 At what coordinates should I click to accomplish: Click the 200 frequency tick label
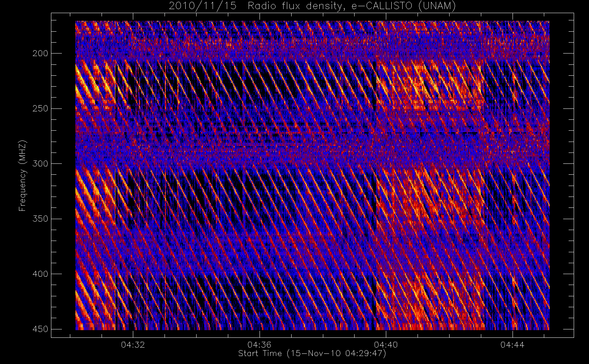40,54
